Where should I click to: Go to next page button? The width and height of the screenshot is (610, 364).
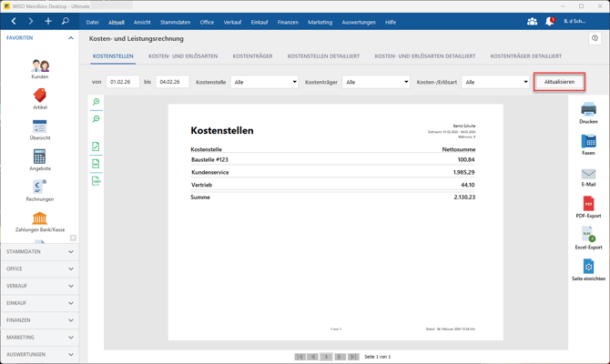click(x=340, y=357)
